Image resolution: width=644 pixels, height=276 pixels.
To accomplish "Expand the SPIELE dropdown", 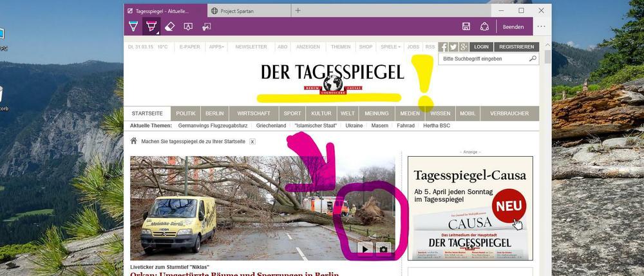I will tap(390, 47).
